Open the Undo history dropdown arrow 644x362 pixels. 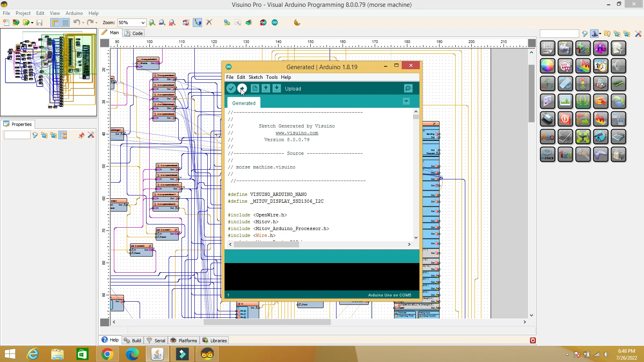83,23
